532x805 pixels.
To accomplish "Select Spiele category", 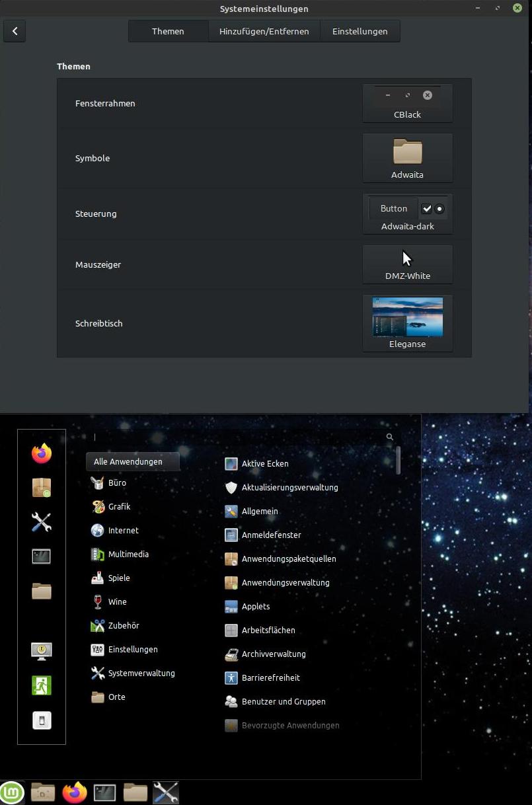I will pyautogui.click(x=110, y=578).
